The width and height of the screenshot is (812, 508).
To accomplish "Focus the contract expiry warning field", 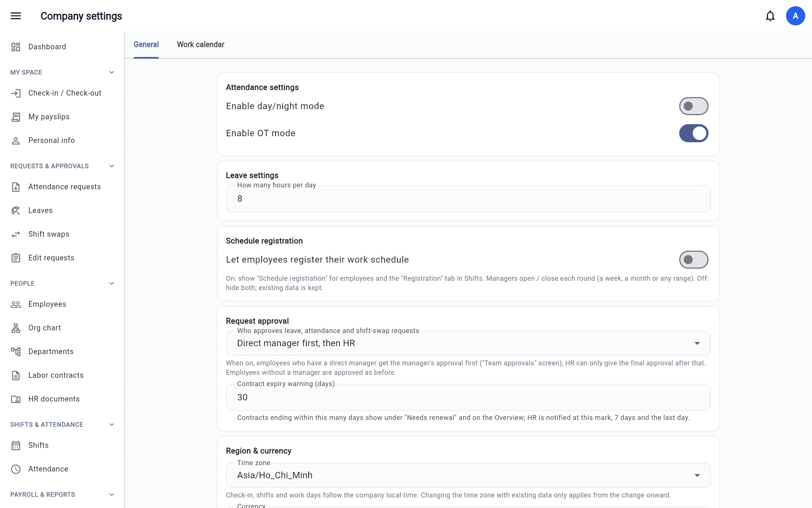I will (x=468, y=397).
